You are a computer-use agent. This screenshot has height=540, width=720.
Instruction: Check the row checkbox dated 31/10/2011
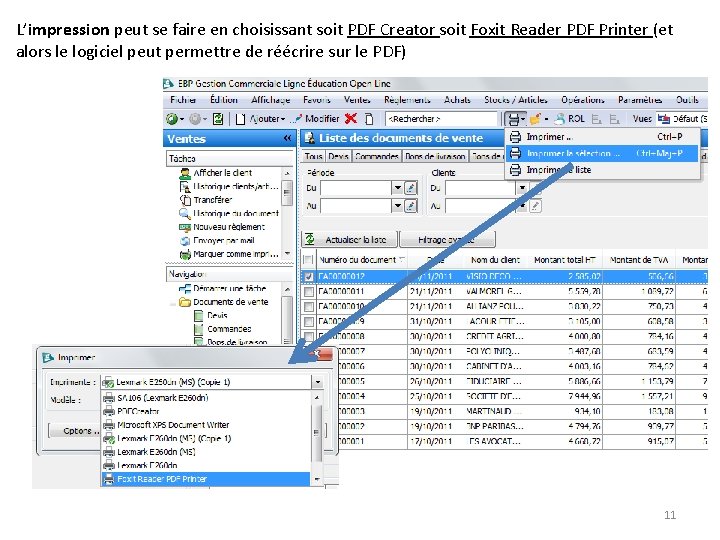(x=309, y=321)
